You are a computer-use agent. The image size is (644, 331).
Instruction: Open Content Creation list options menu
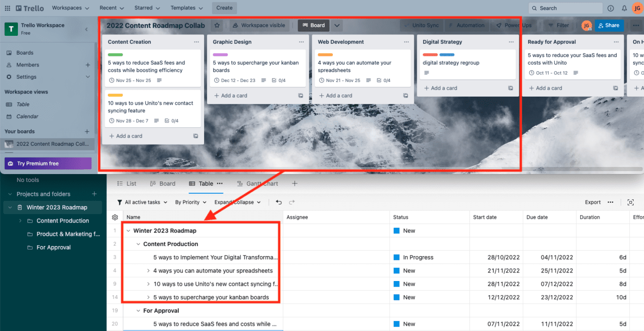click(197, 42)
